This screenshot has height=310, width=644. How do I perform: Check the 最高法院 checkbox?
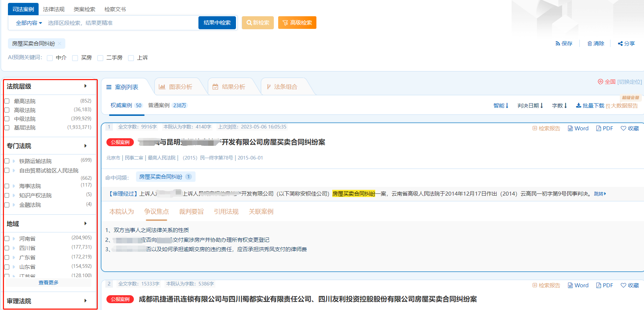[x=7, y=101]
